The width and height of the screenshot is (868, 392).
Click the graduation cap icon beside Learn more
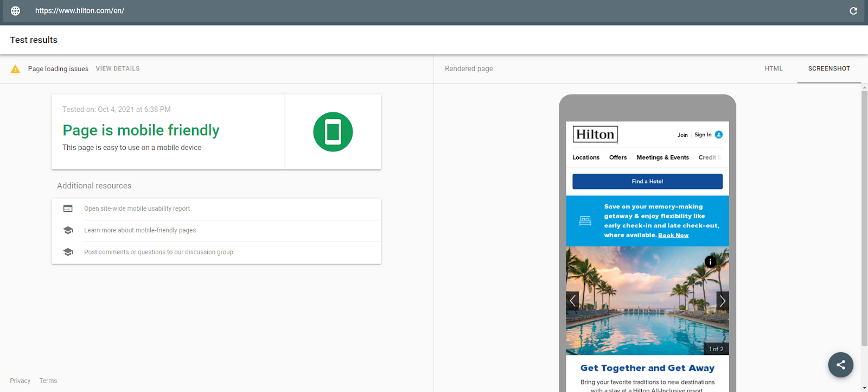click(68, 230)
